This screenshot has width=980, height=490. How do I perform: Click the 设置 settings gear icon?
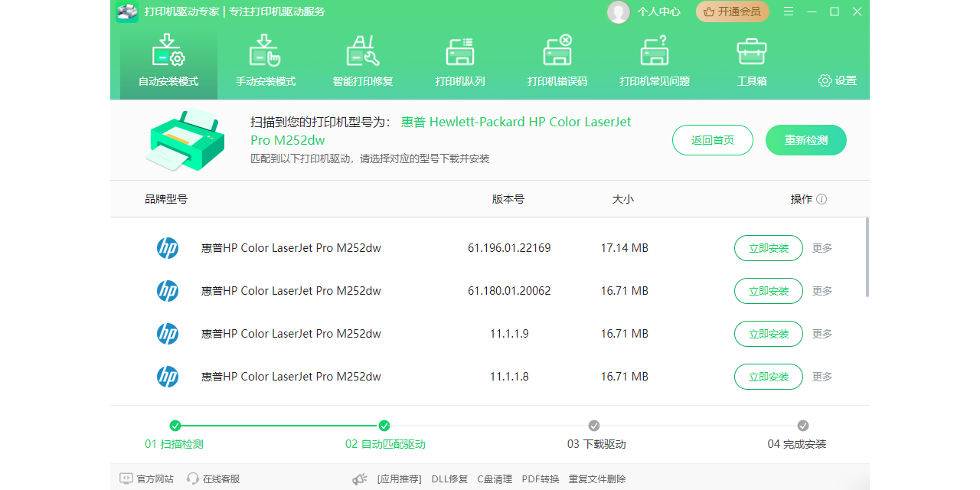[x=825, y=80]
